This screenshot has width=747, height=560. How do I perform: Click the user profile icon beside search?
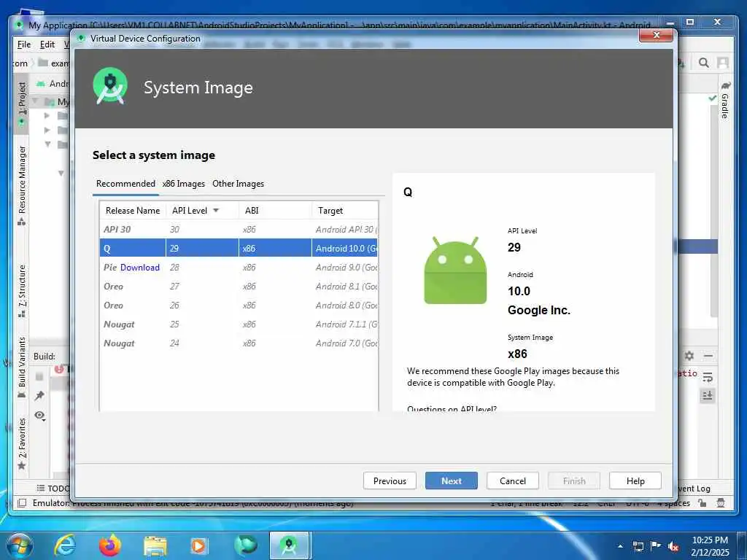pos(723,63)
